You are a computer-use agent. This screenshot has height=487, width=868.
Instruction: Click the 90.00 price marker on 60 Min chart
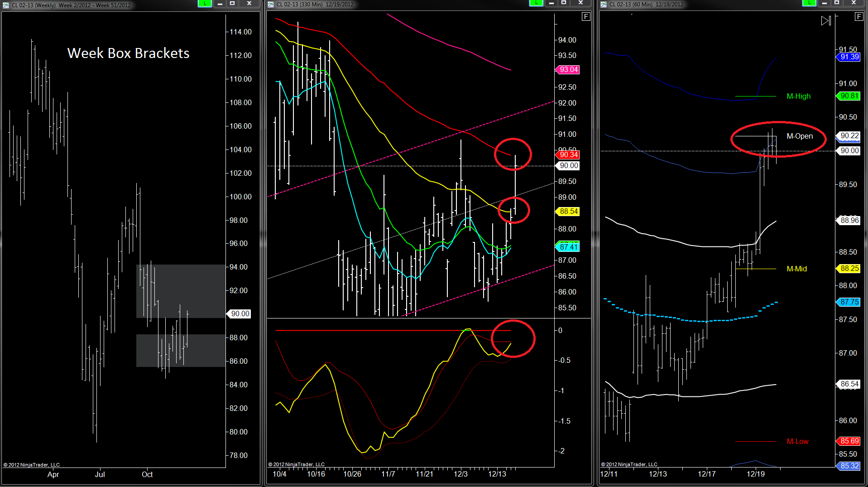[x=848, y=151]
